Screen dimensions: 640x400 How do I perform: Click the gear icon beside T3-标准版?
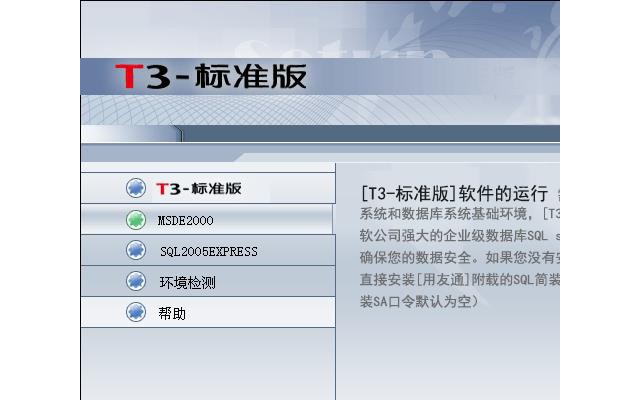coord(136,188)
